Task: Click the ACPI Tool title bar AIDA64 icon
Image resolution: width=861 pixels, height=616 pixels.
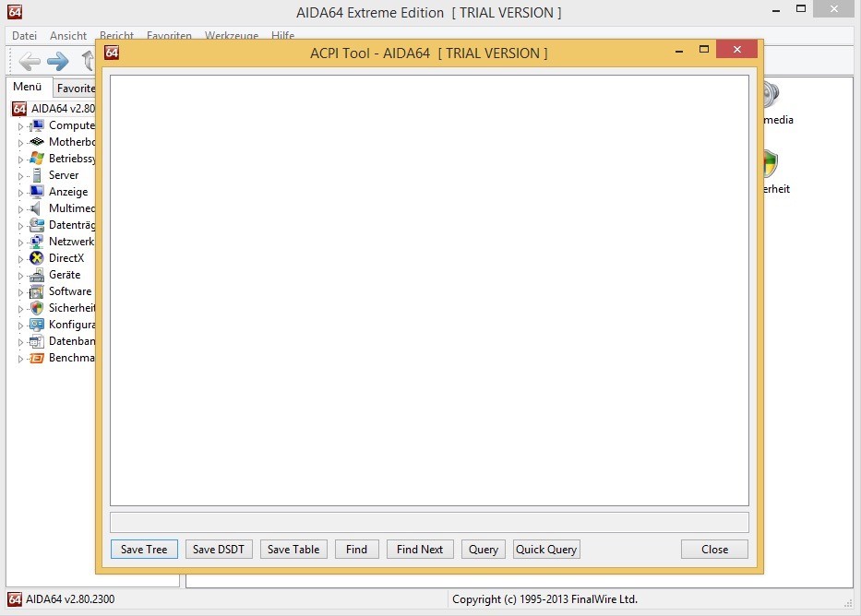Action: click(x=112, y=53)
